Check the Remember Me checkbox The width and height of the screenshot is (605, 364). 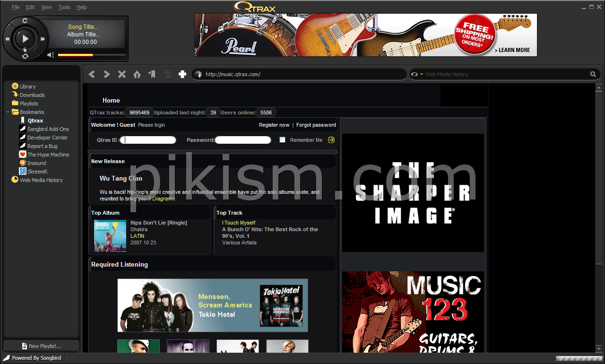(283, 140)
